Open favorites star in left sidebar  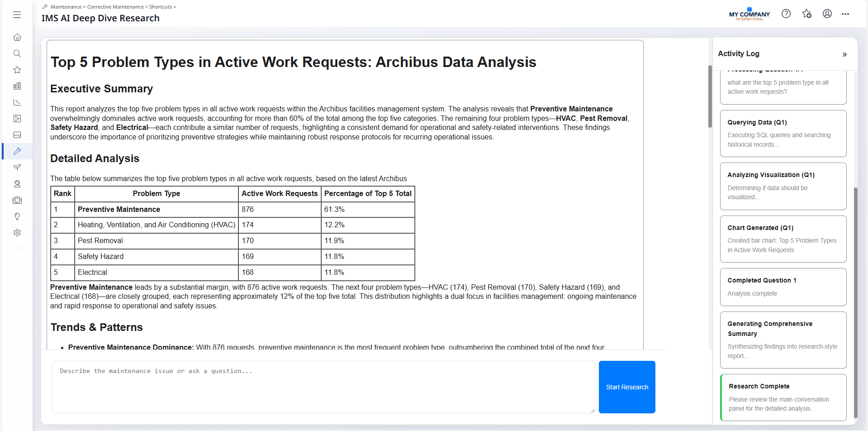[17, 70]
